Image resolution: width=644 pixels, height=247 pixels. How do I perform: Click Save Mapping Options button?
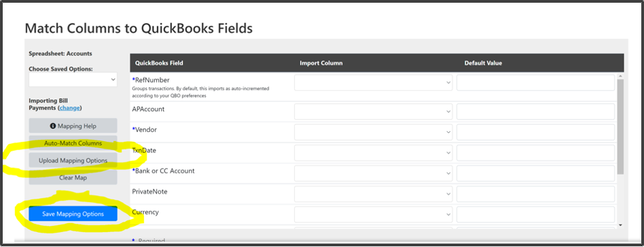click(x=73, y=214)
